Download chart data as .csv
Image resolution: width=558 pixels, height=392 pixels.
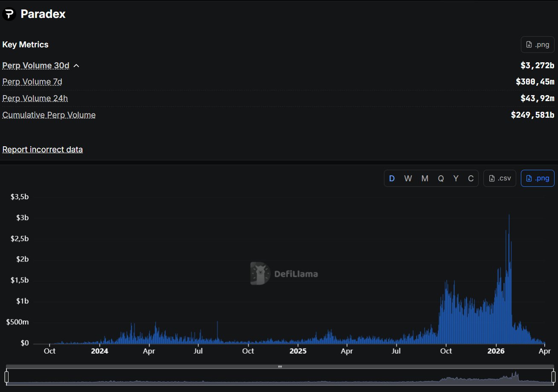[x=500, y=178]
